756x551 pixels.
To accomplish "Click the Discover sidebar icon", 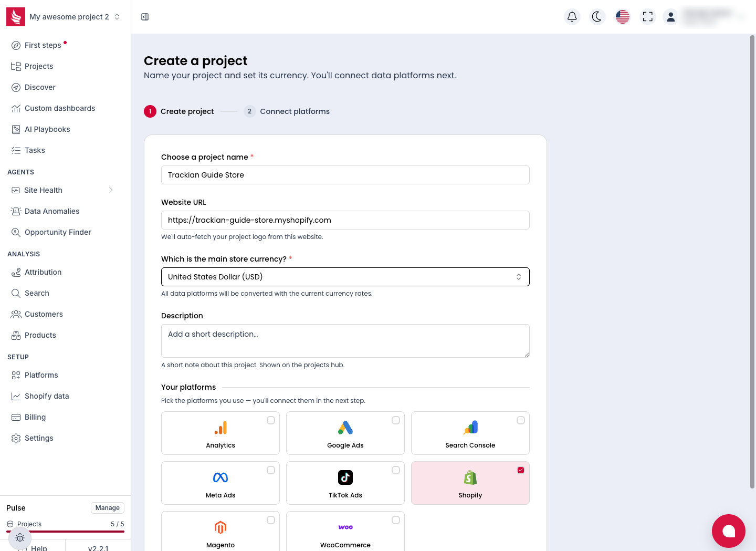I will [16, 87].
